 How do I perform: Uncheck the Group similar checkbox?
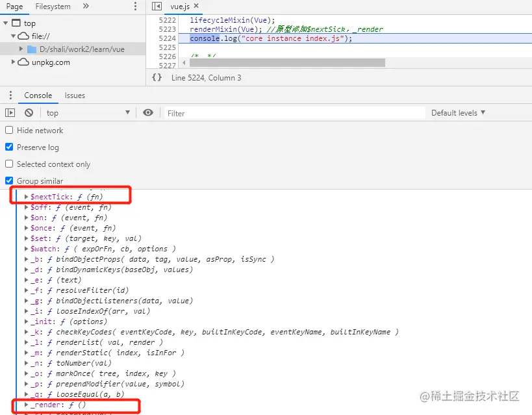coord(9,181)
